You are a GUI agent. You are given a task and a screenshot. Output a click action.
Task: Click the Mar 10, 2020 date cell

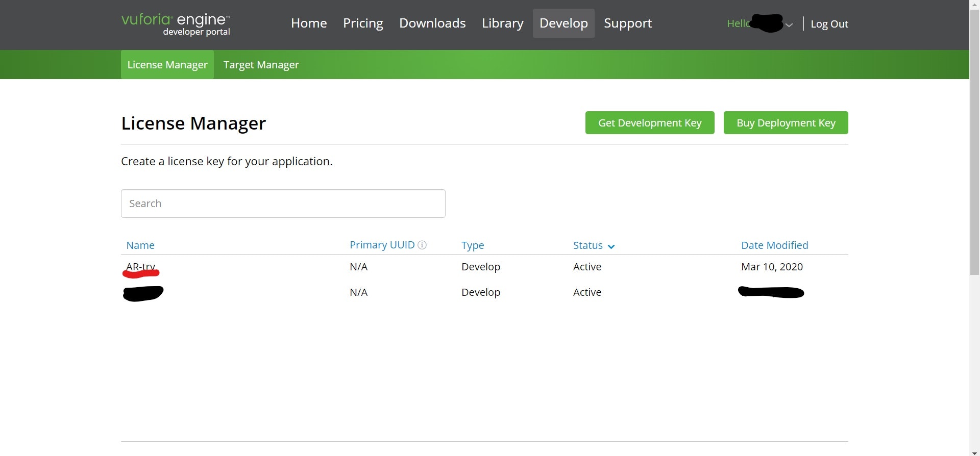click(x=772, y=267)
